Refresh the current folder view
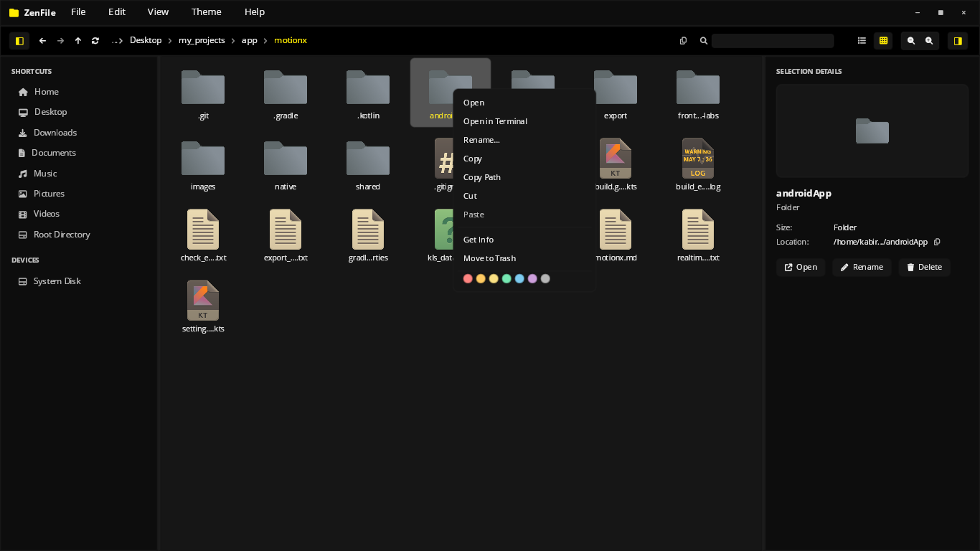980x551 pixels. 95,41
